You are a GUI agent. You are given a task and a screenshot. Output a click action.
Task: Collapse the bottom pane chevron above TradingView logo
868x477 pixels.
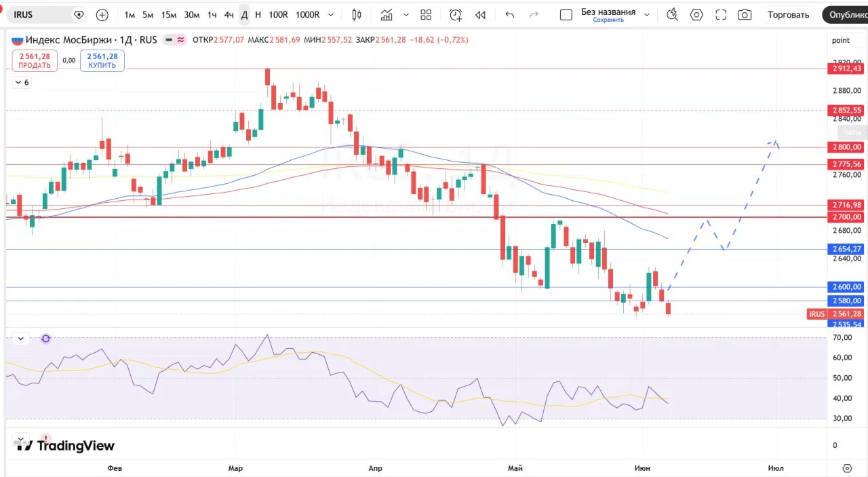click(20, 438)
